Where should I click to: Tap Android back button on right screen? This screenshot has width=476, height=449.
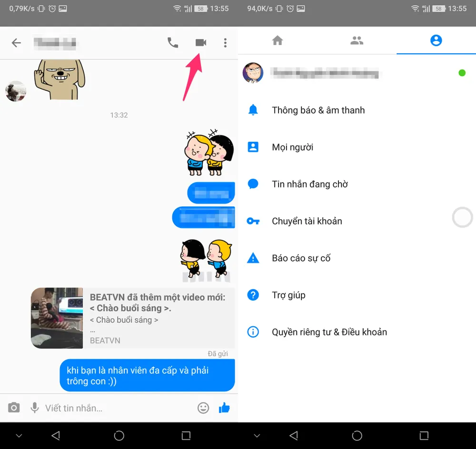[294, 436]
